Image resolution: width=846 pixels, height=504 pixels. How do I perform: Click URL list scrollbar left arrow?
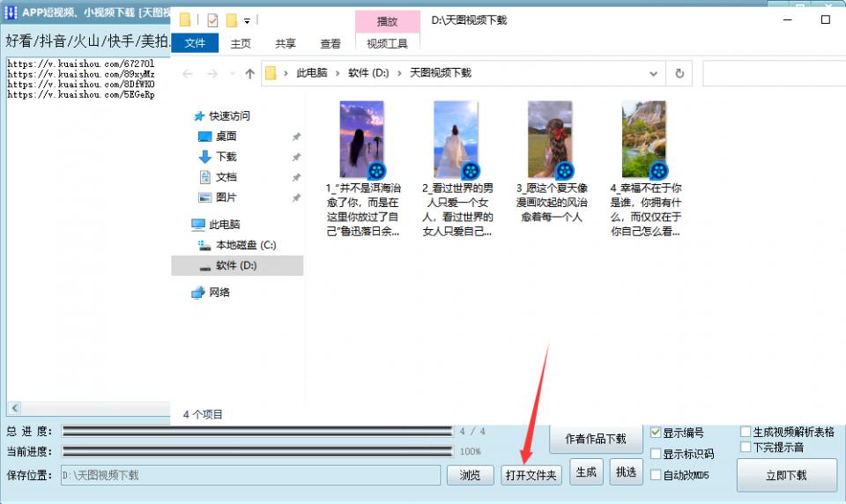15,409
